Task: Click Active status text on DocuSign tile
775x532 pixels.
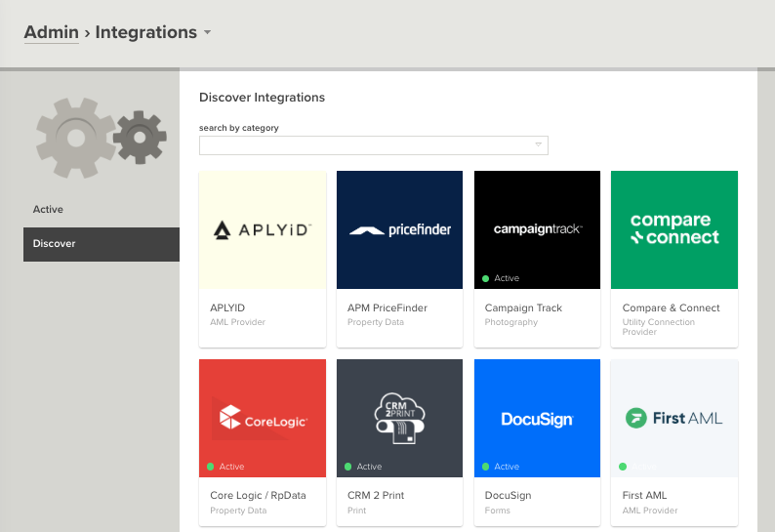Action: click(x=507, y=467)
